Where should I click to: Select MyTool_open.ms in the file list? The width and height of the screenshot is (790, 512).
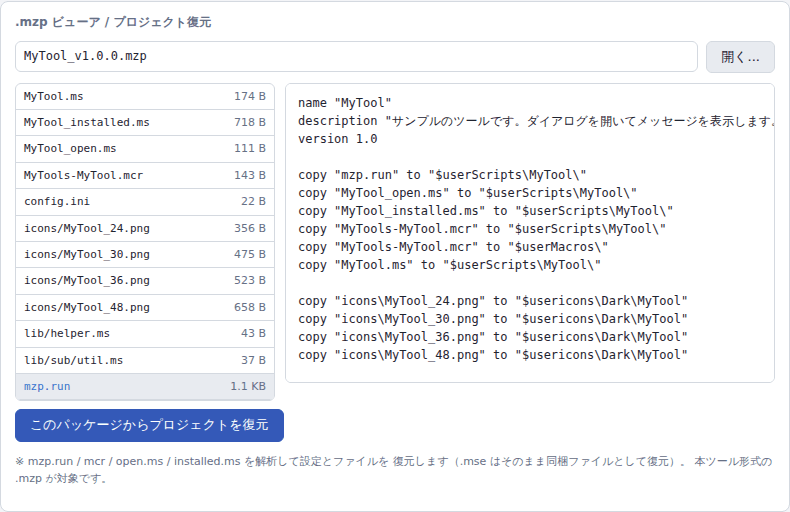[x=145, y=149]
